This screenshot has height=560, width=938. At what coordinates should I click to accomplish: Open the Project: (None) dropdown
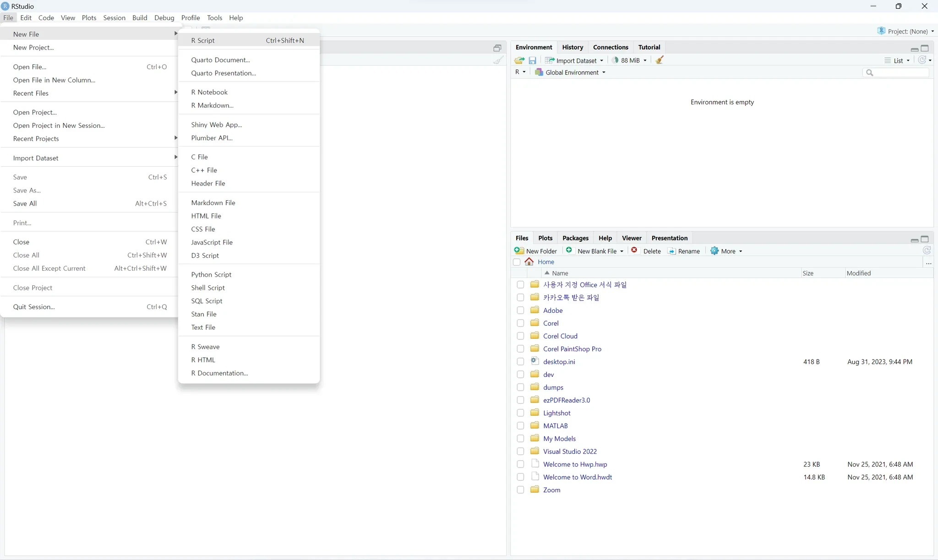tap(905, 31)
